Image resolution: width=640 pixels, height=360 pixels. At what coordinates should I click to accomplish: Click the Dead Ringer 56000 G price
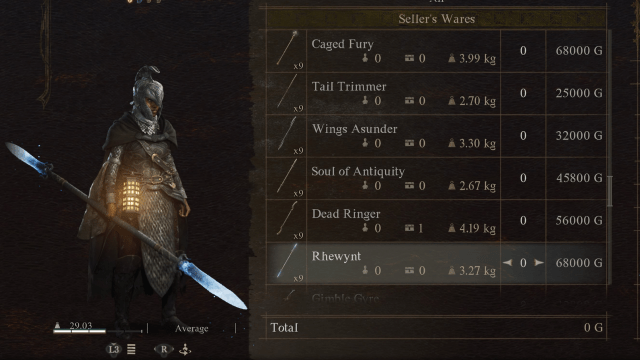(x=579, y=220)
